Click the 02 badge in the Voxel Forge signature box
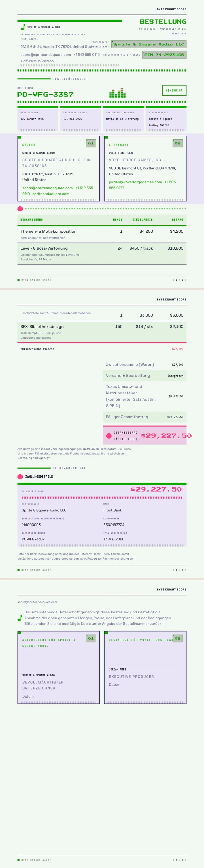This screenshot has width=204, height=868. click(x=178, y=638)
